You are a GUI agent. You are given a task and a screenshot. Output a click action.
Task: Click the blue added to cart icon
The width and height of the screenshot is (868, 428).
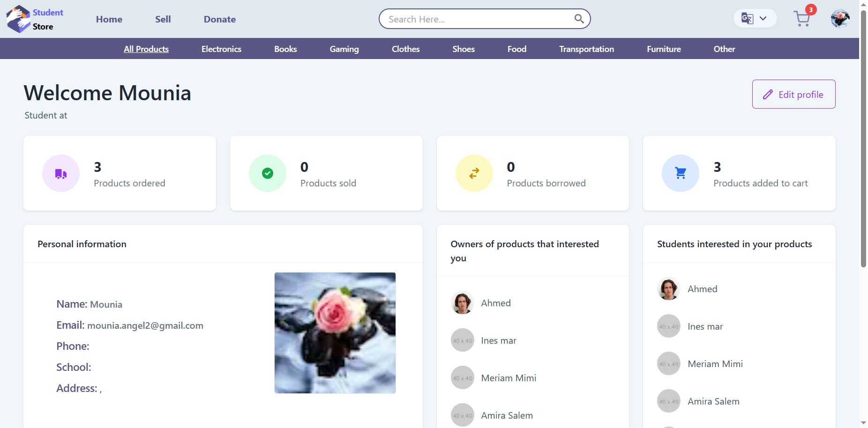(681, 173)
